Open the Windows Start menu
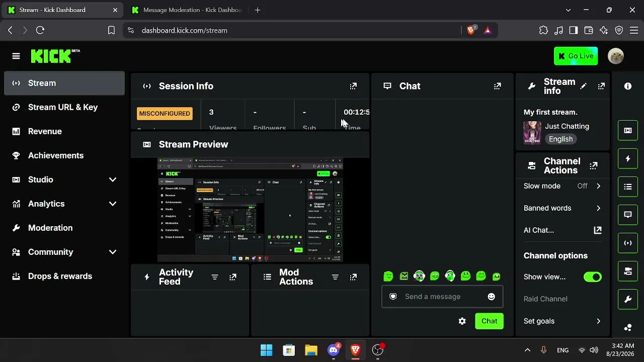 coord(266,350)
